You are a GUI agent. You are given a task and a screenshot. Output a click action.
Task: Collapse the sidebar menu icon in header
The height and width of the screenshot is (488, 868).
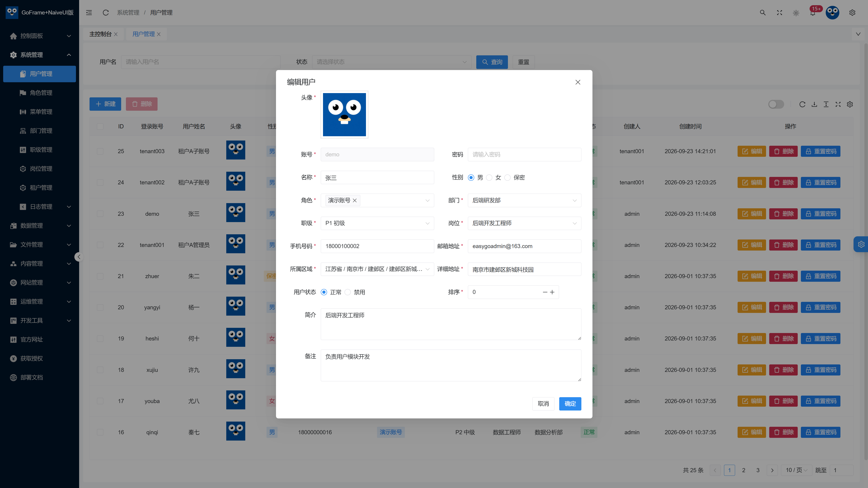pyautogui.click(x=89, y=12)
